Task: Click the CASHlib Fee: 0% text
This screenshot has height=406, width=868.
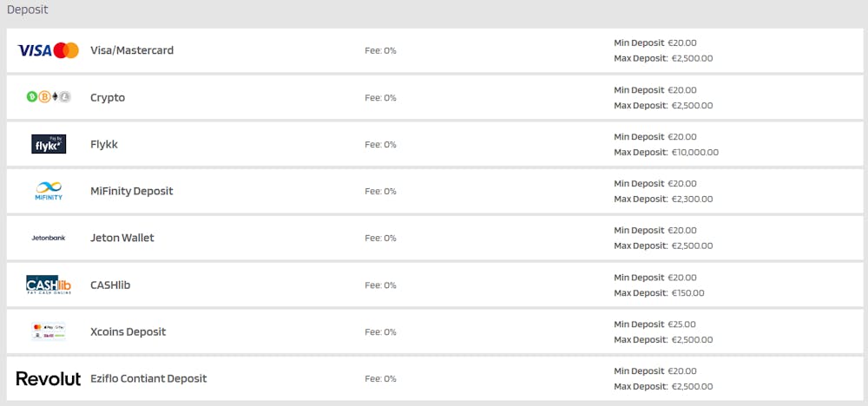Action: point(380,285)
